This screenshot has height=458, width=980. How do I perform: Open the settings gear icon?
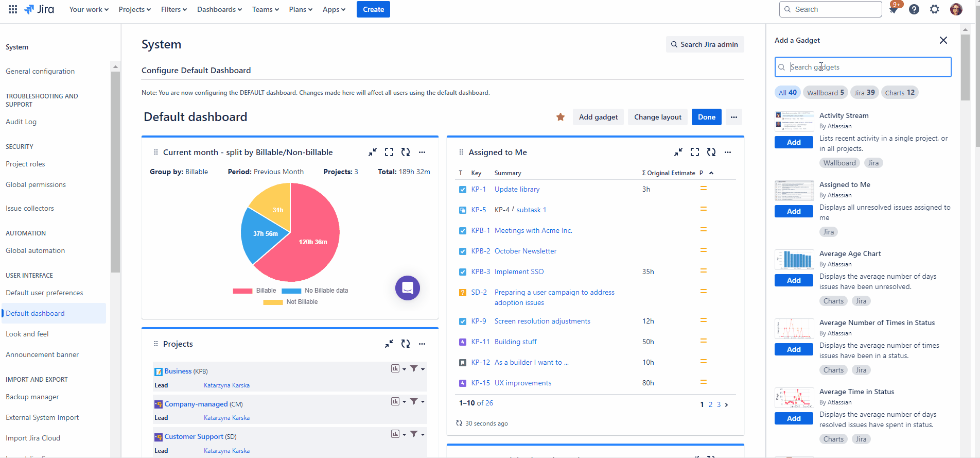coord(935,9)
